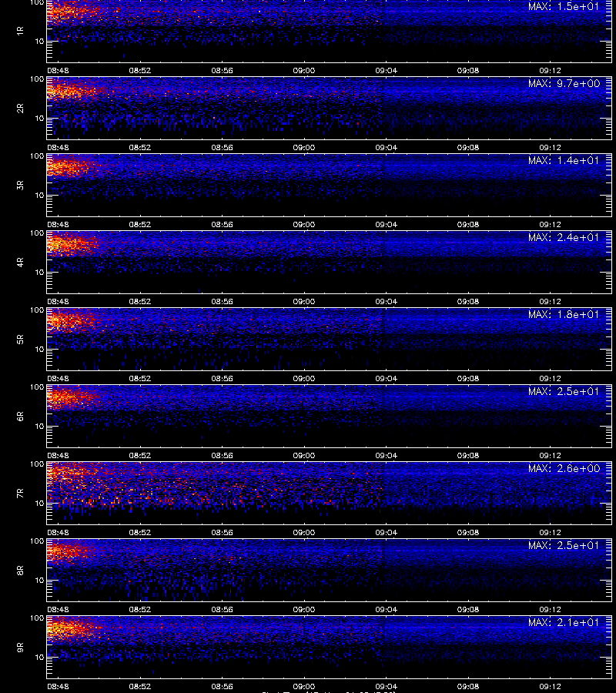Viewport: 616px width, 693px height.
Task: Click the 08:48 time label below panel 7R
Action: [58, 533]
